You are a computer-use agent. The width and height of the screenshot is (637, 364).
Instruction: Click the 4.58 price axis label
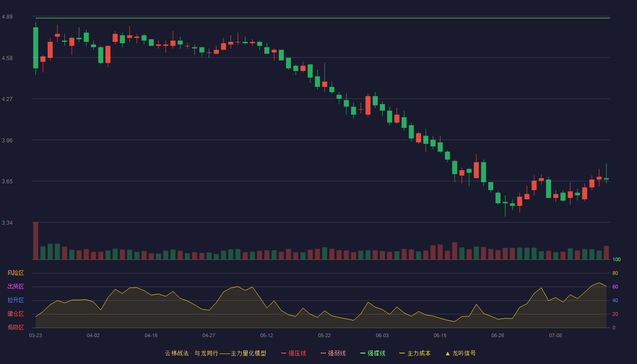(7, 58)
